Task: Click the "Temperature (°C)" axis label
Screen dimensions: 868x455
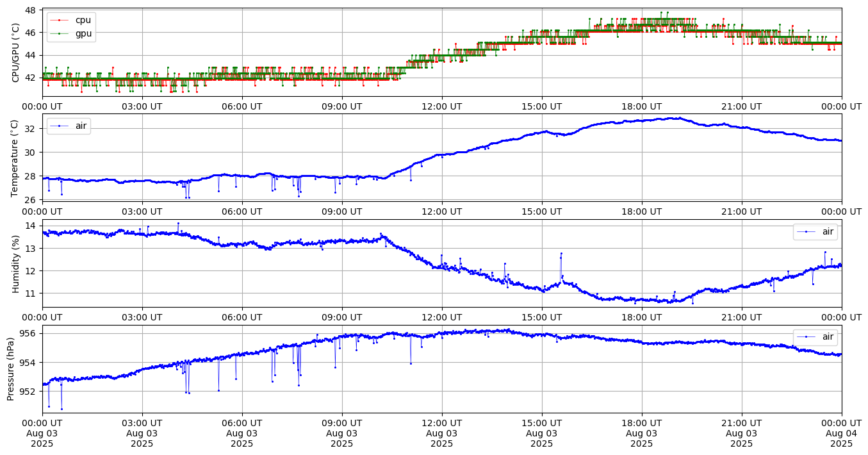Action: (x=16, y=158)
